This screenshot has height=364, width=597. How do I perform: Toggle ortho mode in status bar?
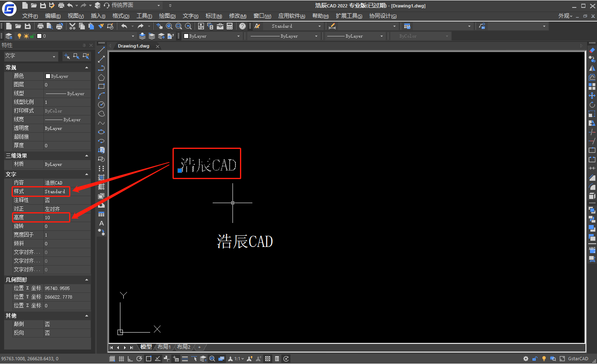coord(130,359)
